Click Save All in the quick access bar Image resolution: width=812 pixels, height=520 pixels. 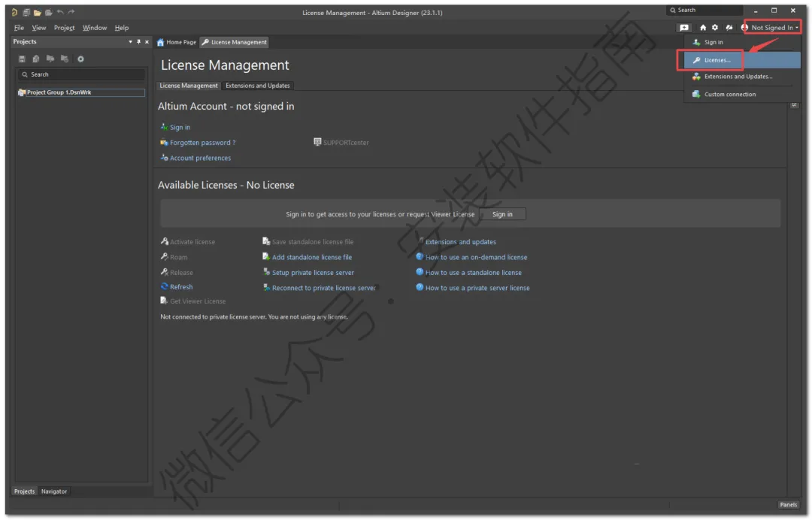(x=26, y=12)
